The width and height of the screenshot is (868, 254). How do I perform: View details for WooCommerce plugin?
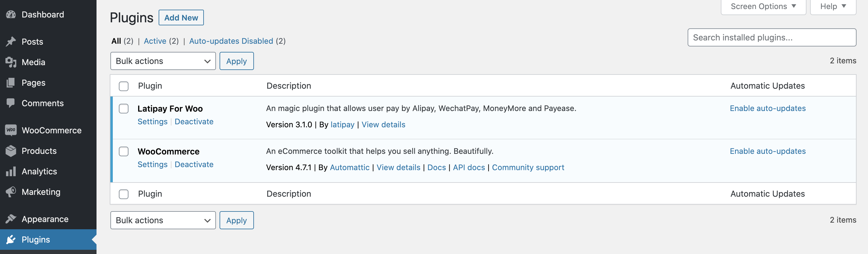pyautogui.click(x=398, y=167)
